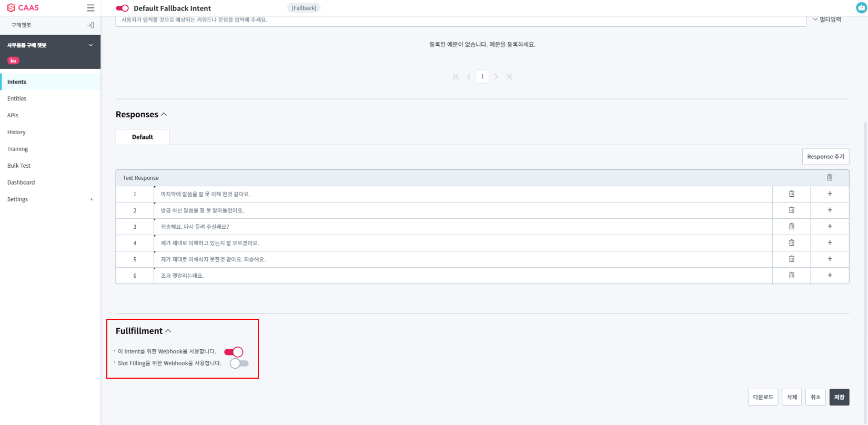
Task: Click the Response 추가 button
Action: pos(825,157)
